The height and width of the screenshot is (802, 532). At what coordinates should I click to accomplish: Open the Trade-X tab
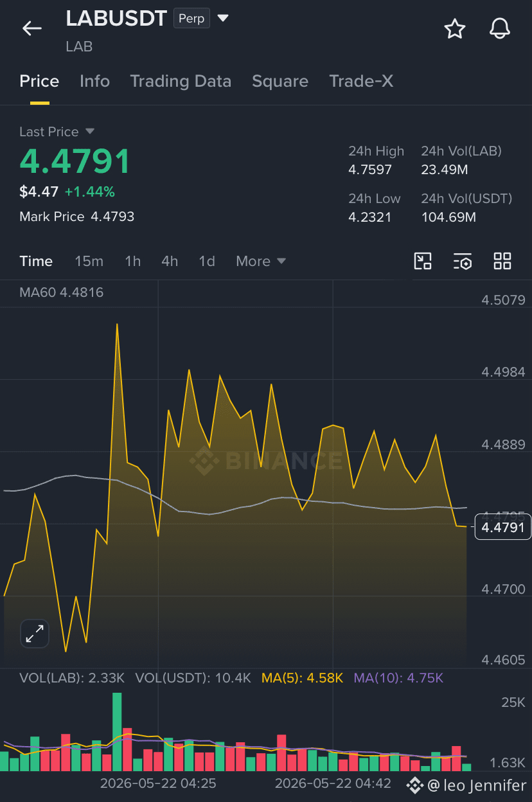click(361, 81)
